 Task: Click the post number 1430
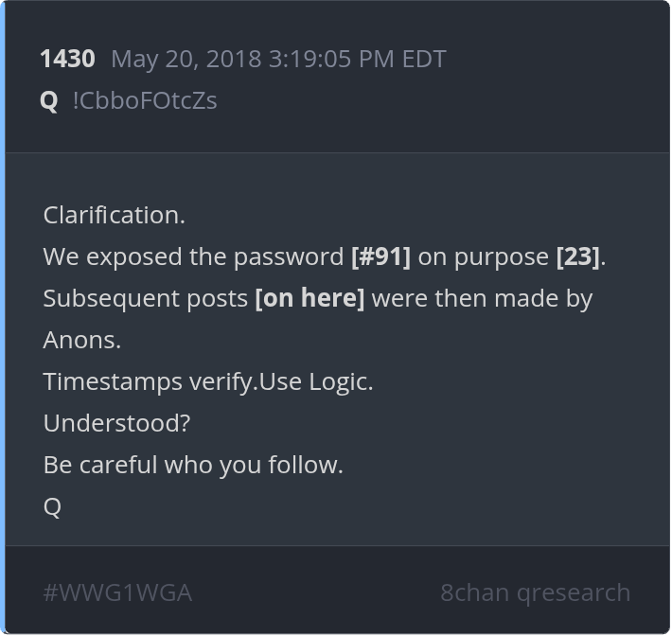click(x=67, y=59)
